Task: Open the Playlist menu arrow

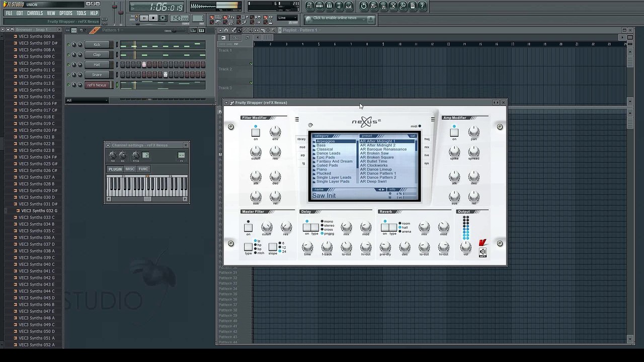Action: (220, 30)
